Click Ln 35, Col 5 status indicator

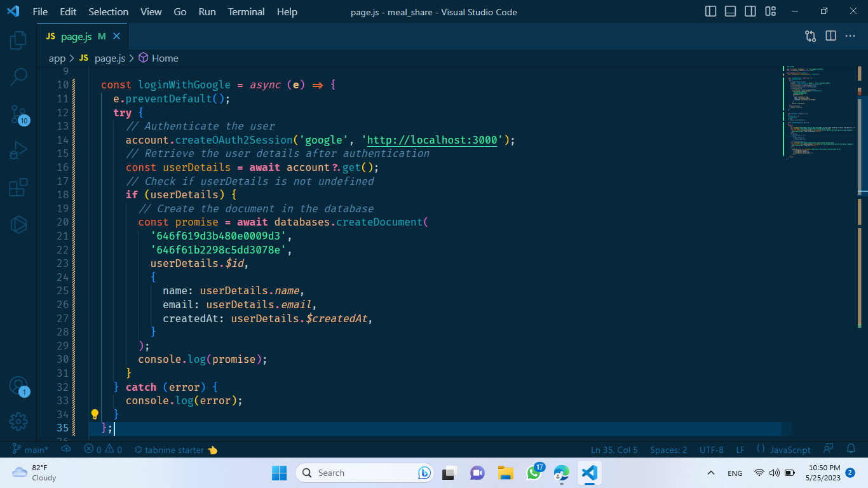coord(614,450)
